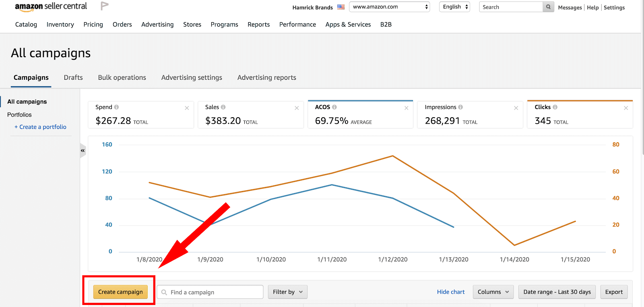The width and height of the screenshot is (644, 307).
Task: Open the www.amazon.com marketplace dropdown
Action: pyautogui.click(x=389, y=7)
